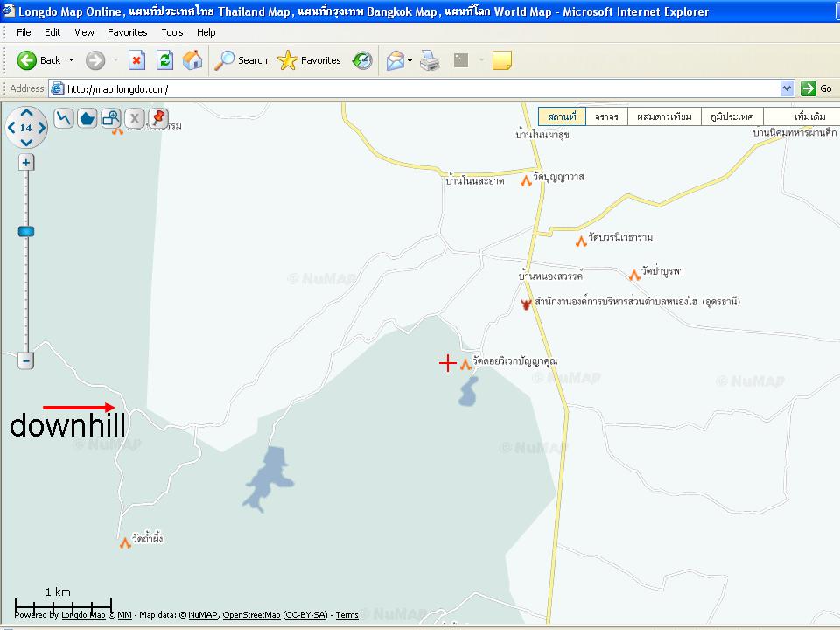Select the pushpin marker tool
Screen dimensions: 840x630
[x=158, y=118]
